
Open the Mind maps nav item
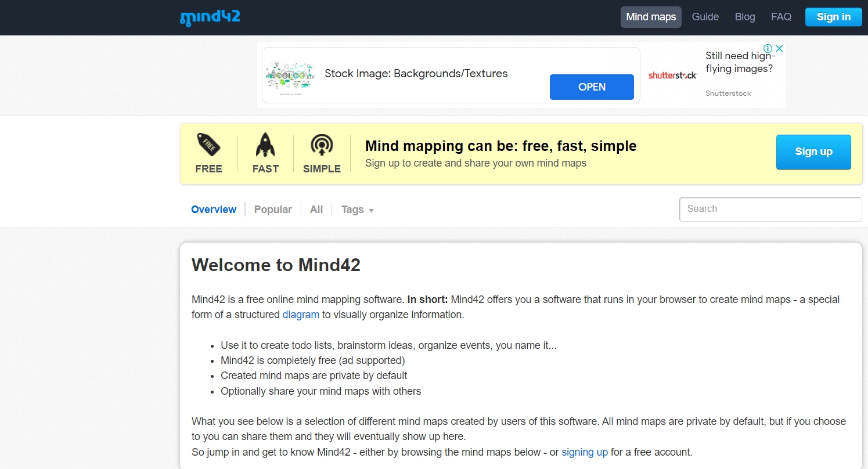651,17
